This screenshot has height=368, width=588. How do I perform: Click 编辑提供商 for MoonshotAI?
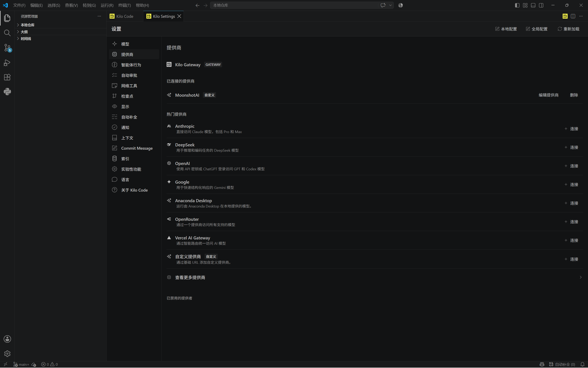[x=548, y=95]
